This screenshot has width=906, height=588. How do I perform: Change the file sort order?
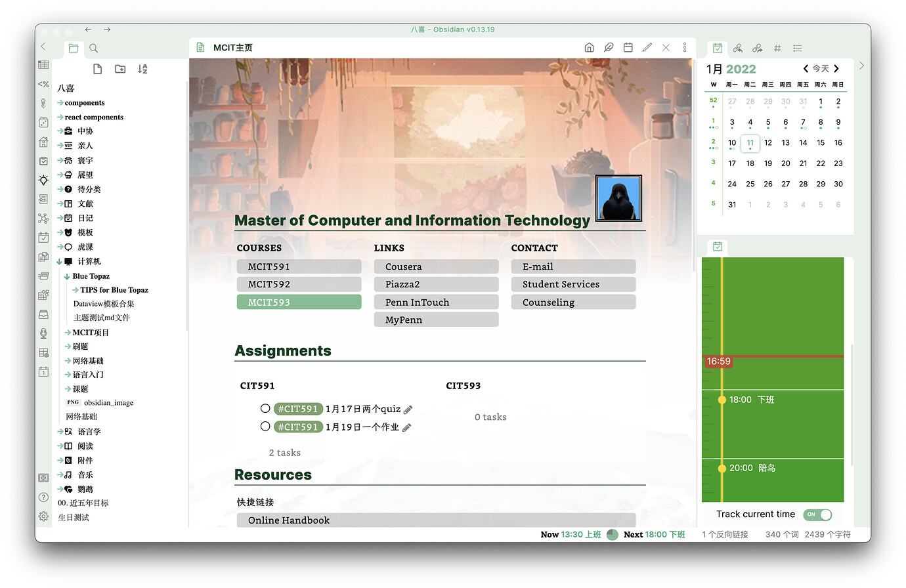(142, 69)
